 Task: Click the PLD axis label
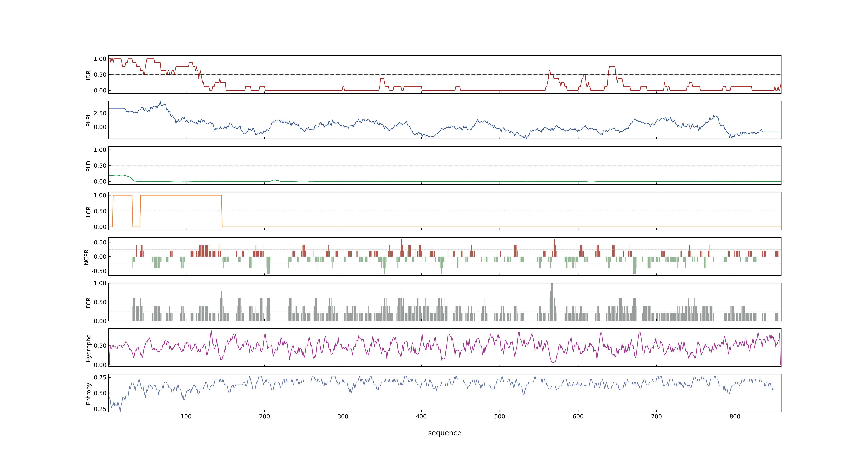[89, 166]
